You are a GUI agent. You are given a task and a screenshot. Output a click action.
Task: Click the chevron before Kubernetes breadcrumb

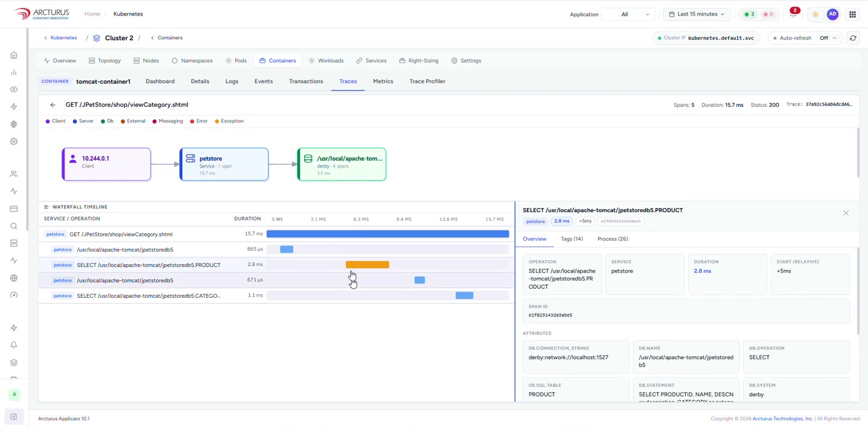pyautogui.click(x=45, y=38)
